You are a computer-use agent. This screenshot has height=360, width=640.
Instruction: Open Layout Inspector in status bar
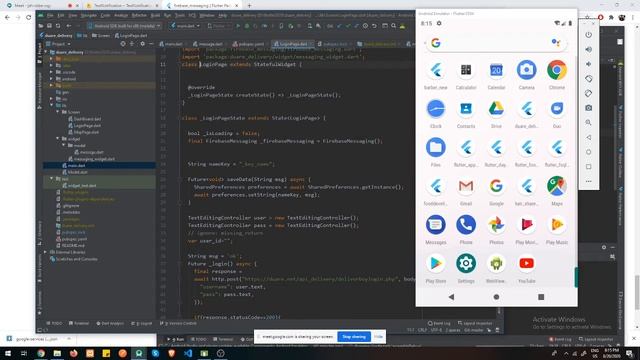pos(475,323)
